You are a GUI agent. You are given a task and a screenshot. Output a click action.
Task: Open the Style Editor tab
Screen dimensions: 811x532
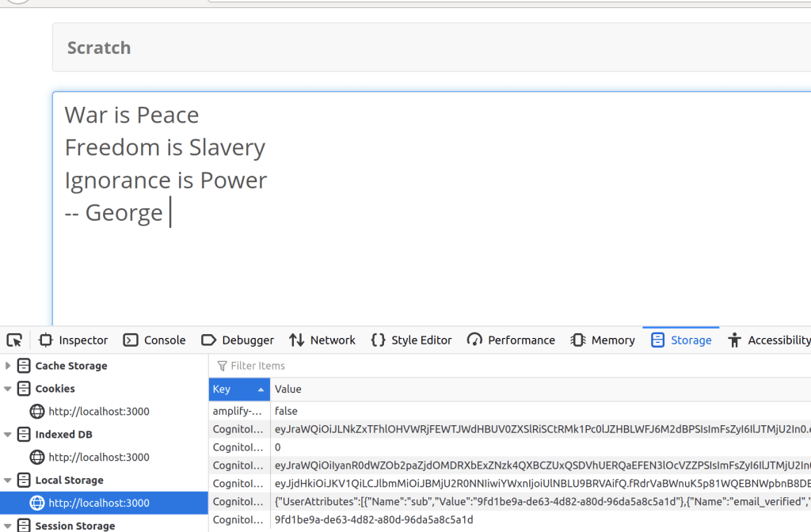click(411, 340)
